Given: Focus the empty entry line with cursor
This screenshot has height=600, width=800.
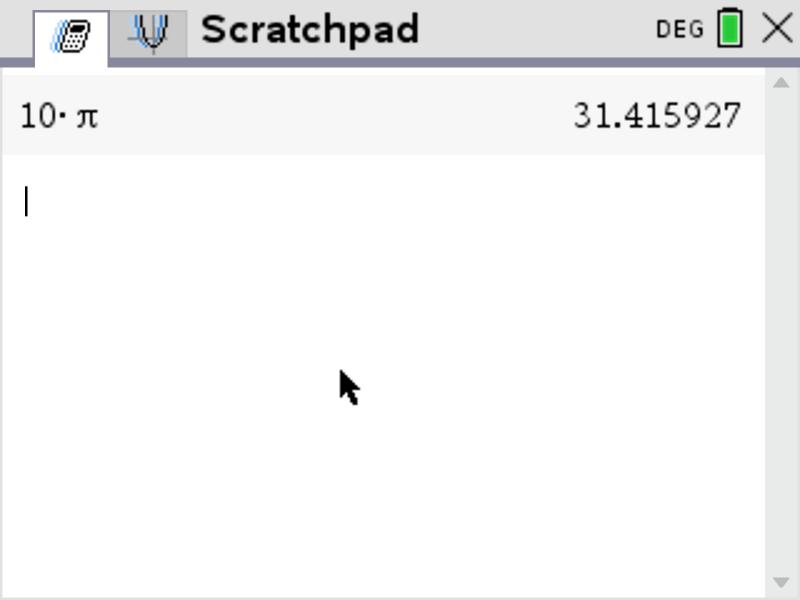Looking at the screenshot, I should click(383, 202).
